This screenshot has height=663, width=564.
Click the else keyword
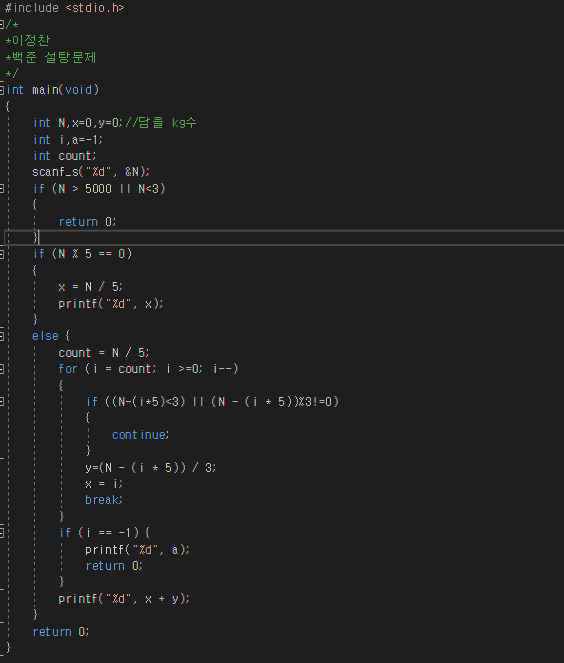pos(45,336)
